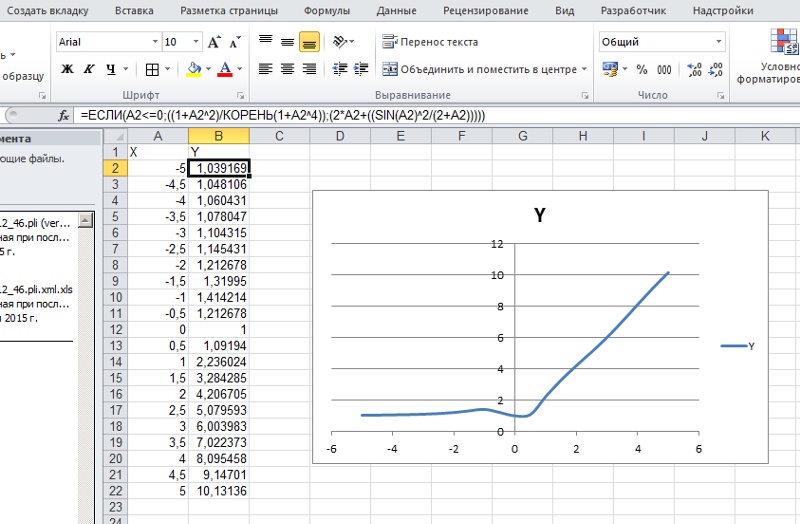Increase font size with large A icon
This screenshot has height=524, width=800.
(x=214, y=42)
